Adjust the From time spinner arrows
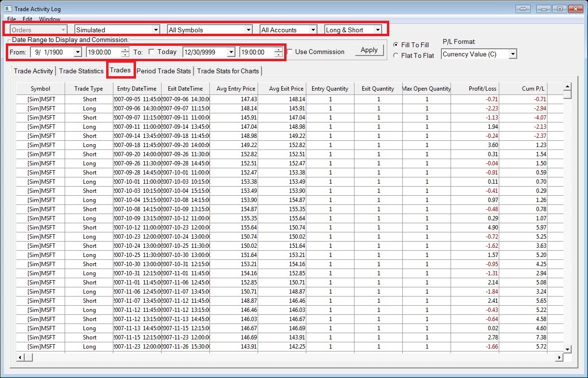This screenshot has width=588, height=378. tap(125, 52)
